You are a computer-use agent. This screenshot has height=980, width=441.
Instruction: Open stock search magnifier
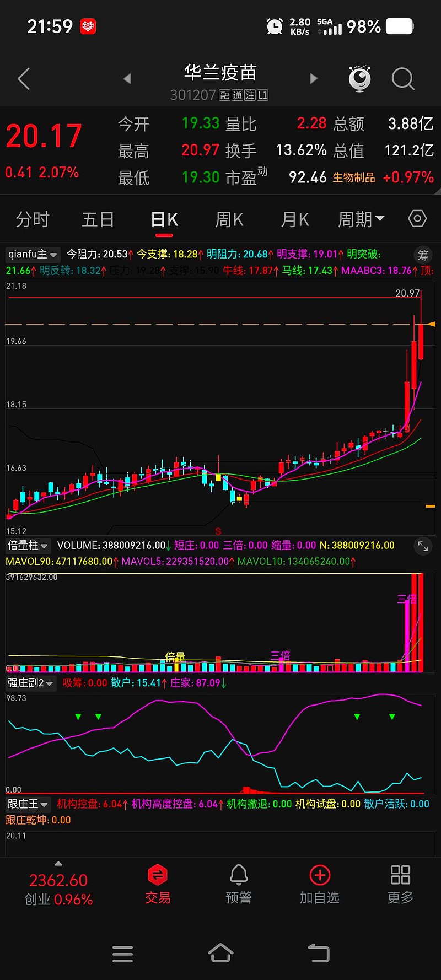403,79
